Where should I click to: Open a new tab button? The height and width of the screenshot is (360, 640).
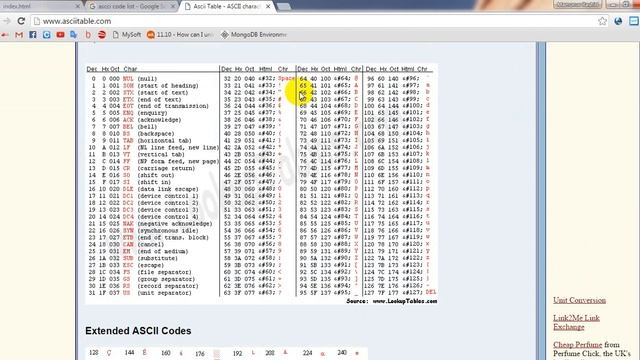click(x=284, y=7)
